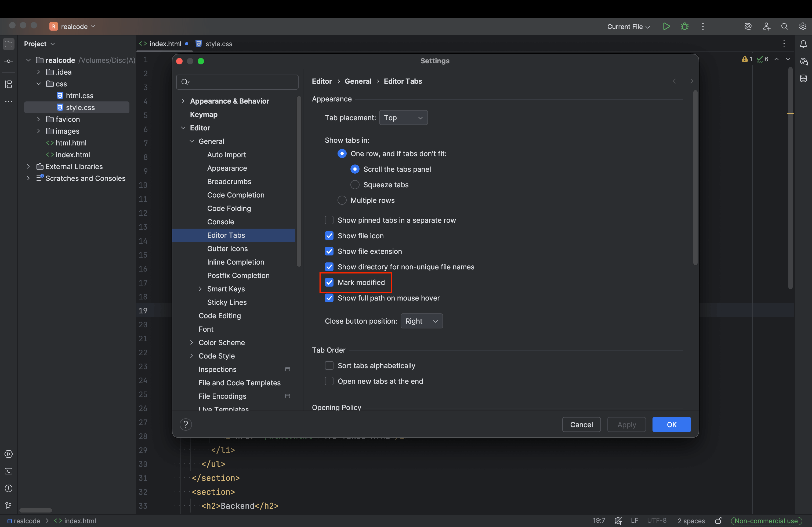Screen dimensions: 812x527
Task: Click the Search Everywhere magnifier icon
Action: pos(784,26)
